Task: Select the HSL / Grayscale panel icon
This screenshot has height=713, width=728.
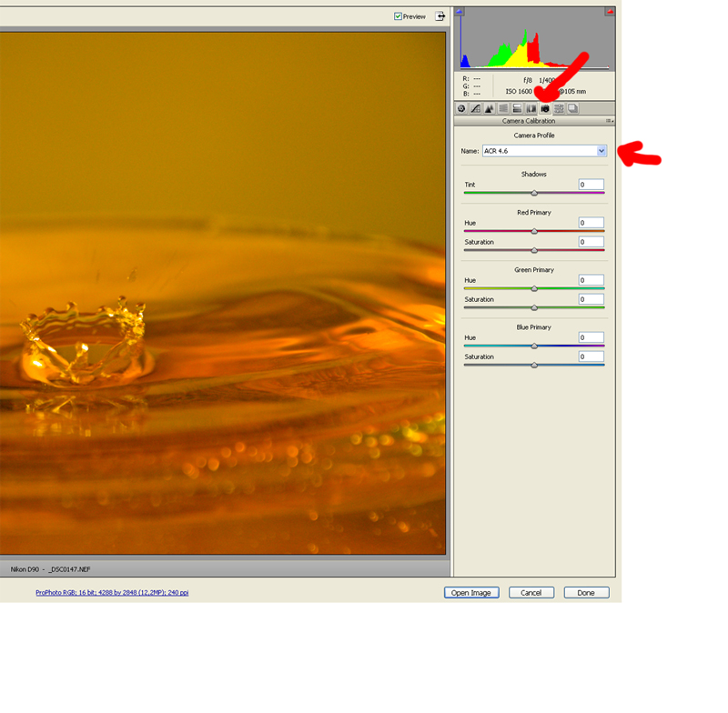Action: tap(502, 108)
